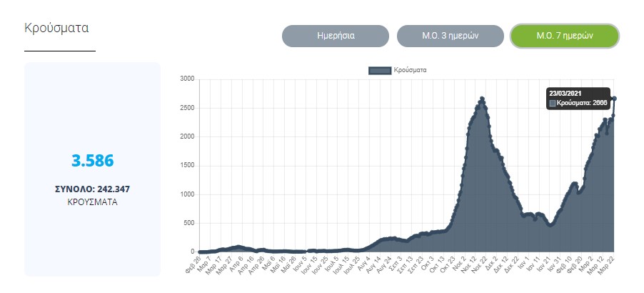The width and height of the screenshot is (644, 293).
Task: Click the color square inside the tooltip
Action: (x=552, y=104)
